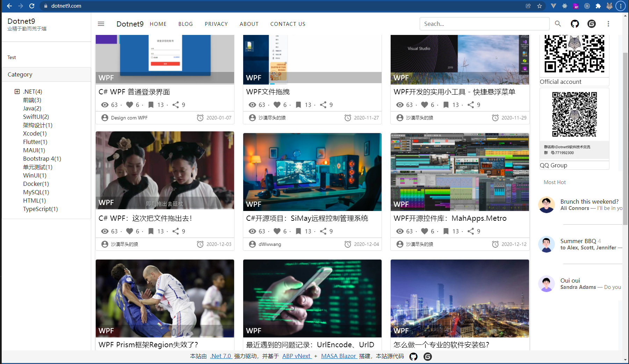
Task: Open article WPF文件拖拽
Action: (x=268, y=92)
